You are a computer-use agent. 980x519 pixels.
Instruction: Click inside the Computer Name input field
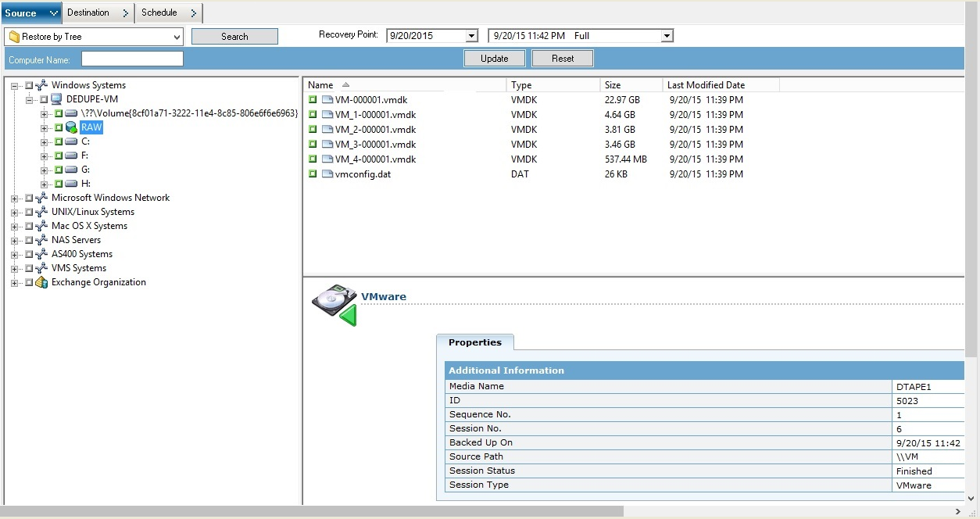click(x=131, y=58)
